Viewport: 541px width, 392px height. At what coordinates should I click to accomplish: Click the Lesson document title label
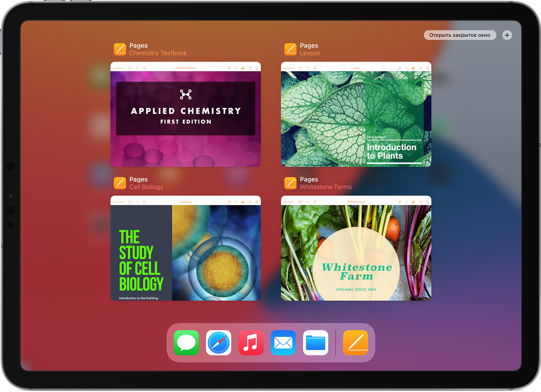tap(310, 53)
